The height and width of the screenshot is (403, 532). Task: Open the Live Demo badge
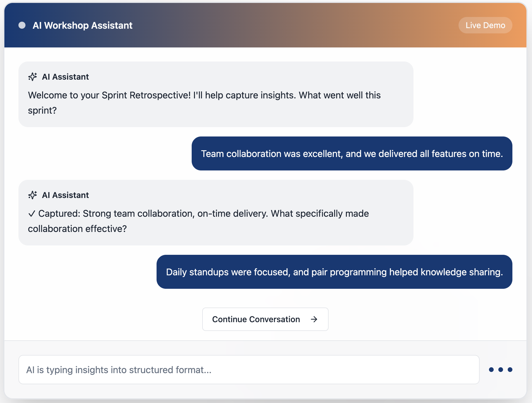pos(485,25)
